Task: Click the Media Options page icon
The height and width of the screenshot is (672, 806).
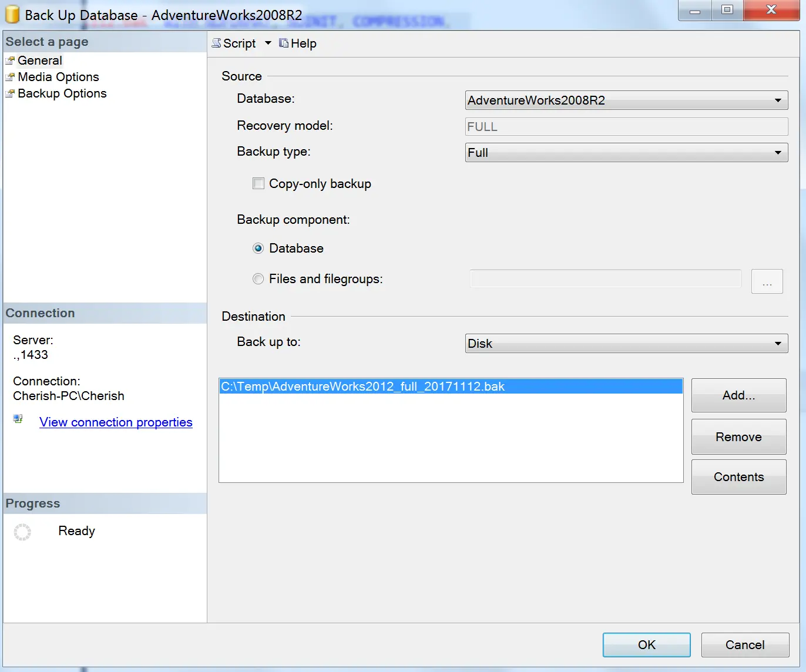Action: click(x=10, y=77)
